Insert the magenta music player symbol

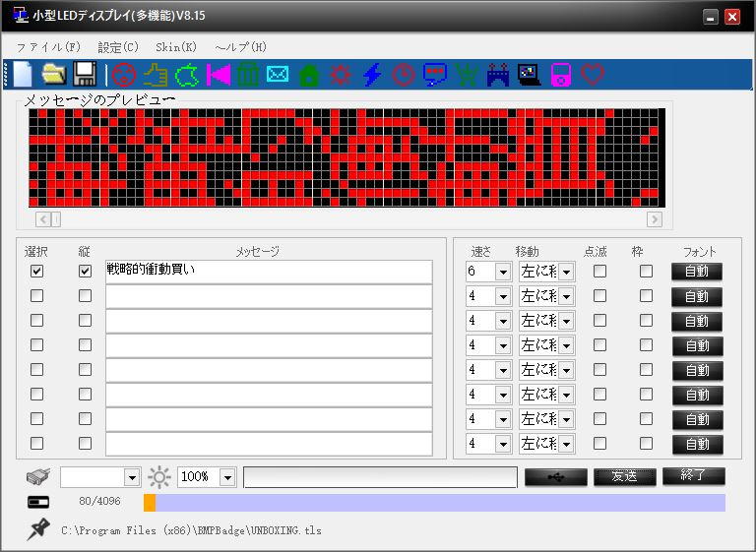pyautogui.click(x=561, y=75)
